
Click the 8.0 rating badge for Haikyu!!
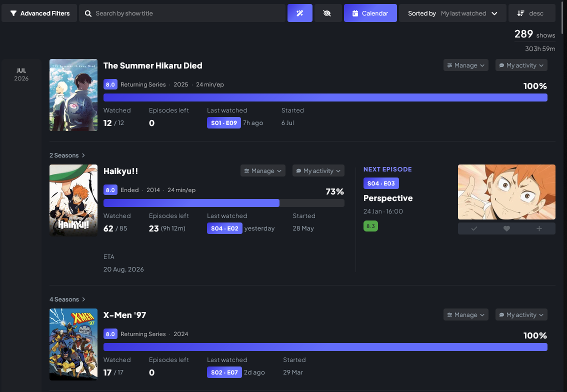[x=110, y=190]
